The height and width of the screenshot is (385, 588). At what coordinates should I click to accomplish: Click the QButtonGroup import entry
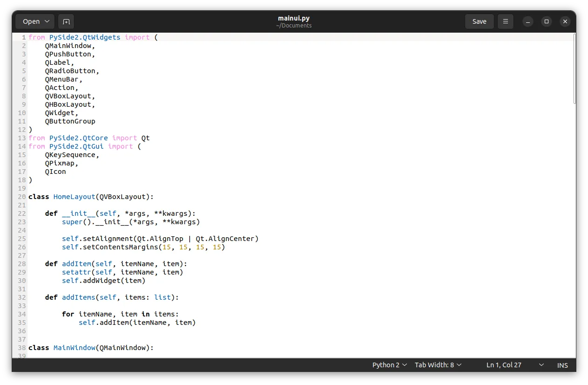click(x=70, y=121)
